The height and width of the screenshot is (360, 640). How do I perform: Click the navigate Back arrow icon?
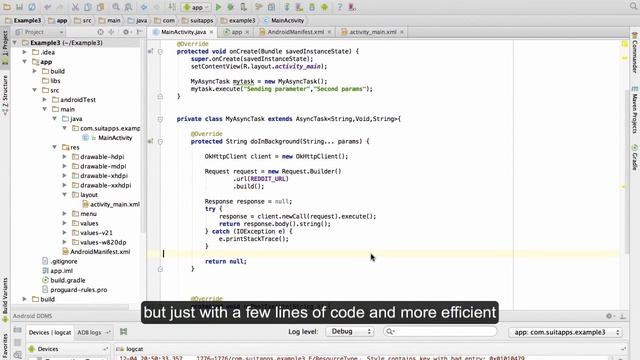tap(144, 7)
